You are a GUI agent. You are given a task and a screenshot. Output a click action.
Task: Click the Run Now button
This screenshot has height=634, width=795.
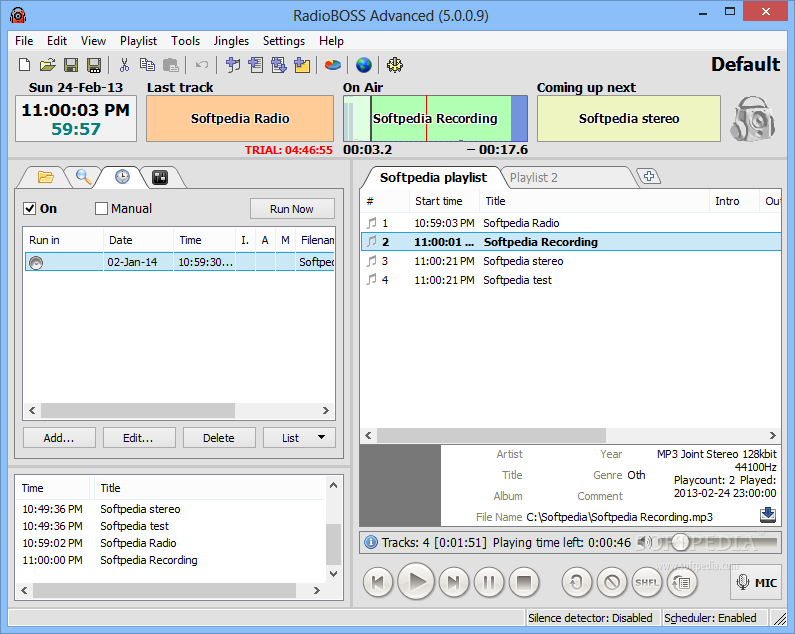(292, 208)
